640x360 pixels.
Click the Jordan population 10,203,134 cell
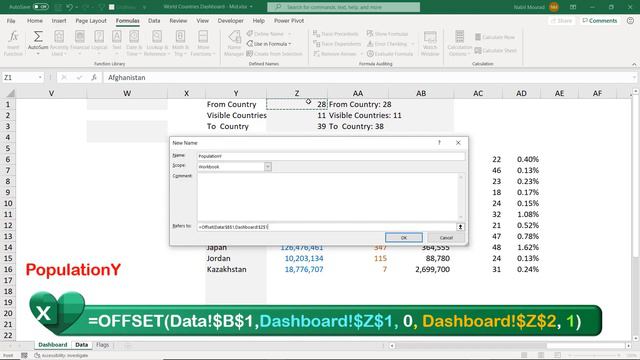[297, 258]
